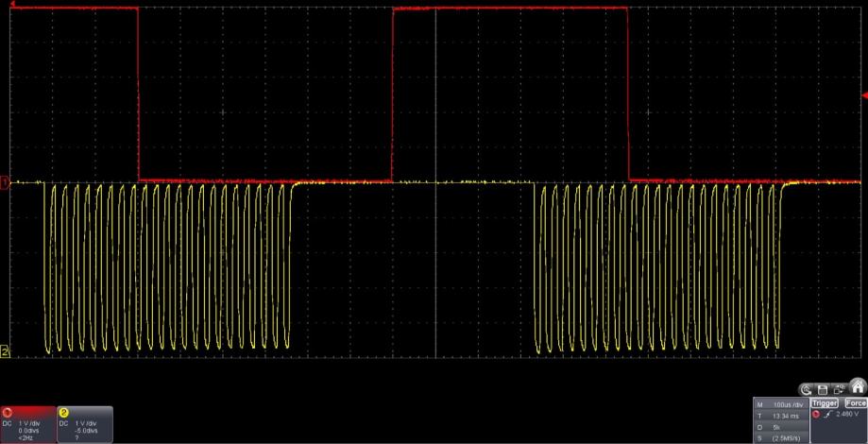The image size is (868, 444).
Task: Click the 13.34 ms trigger delay value
Action: (786, 416)
